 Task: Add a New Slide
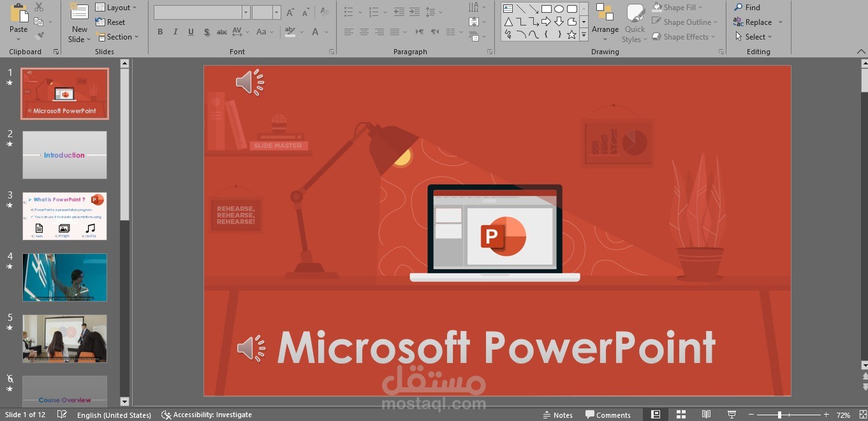tap(79, 22)
